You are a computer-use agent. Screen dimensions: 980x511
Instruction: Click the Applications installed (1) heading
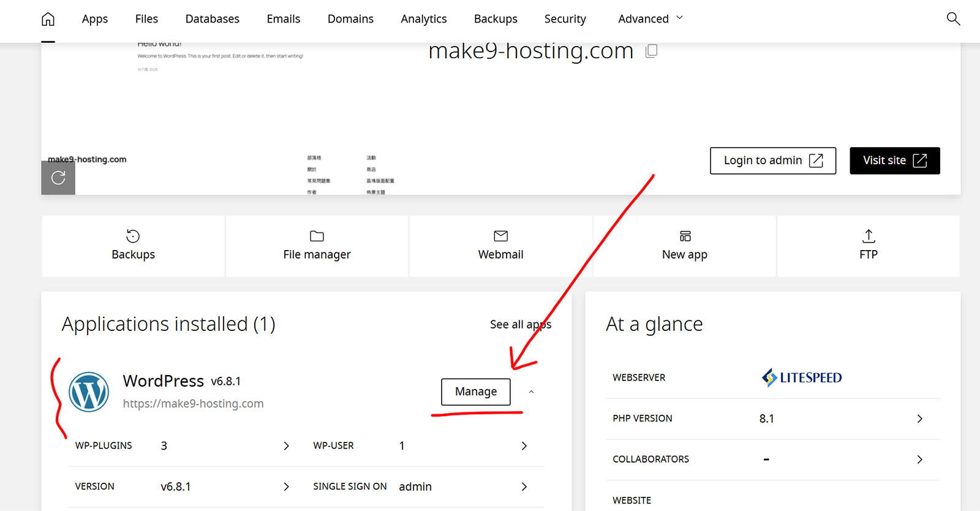pos(168,324)
